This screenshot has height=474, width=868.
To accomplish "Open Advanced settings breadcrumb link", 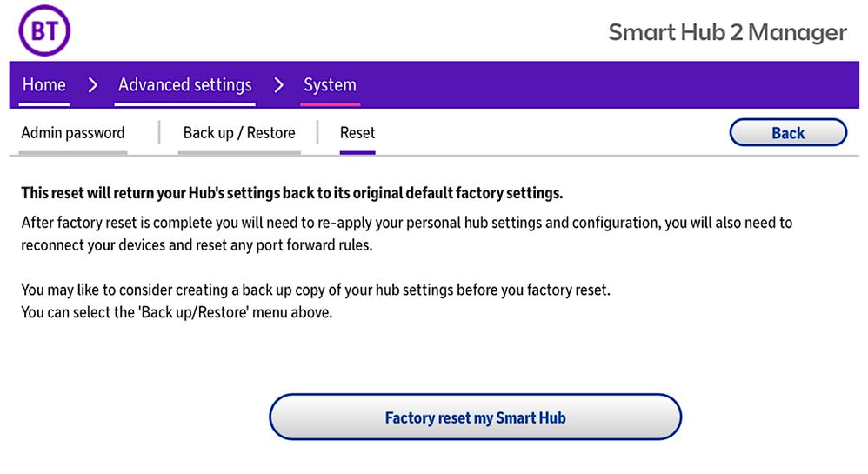I will click(x=184, y=85).
